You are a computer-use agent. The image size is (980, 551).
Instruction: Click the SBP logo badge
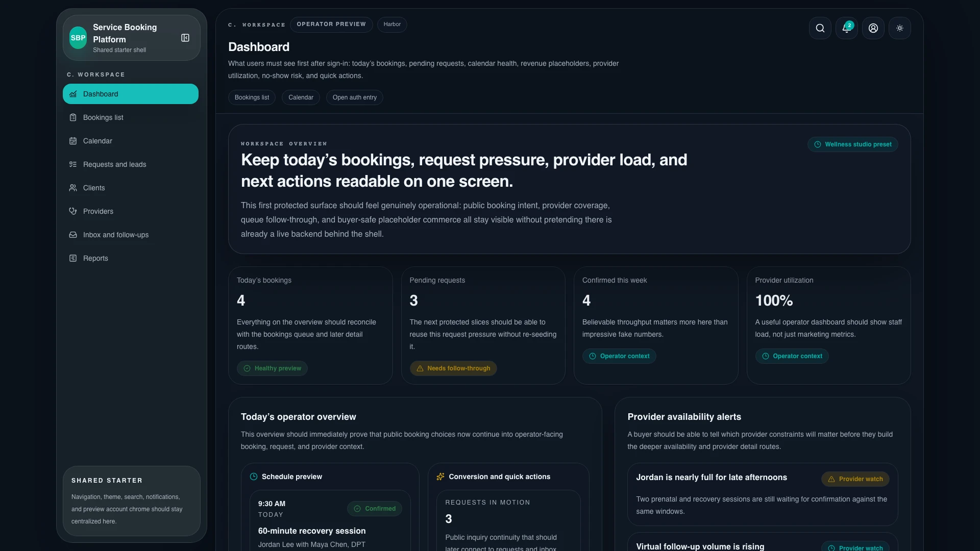pos(78,38)
